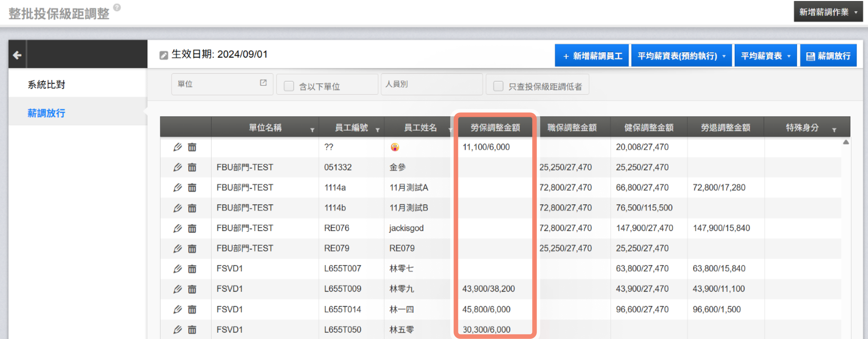868x339 pixels.
Task: Click trash icon for employee 林一四
Action: [x=192, y=309]
